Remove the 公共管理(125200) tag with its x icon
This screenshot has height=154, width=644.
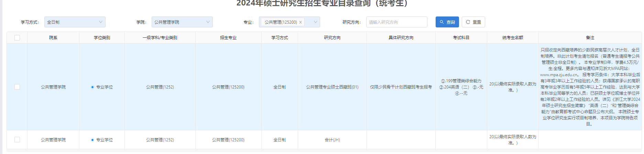pyautogui.click(x=301, y=22)
